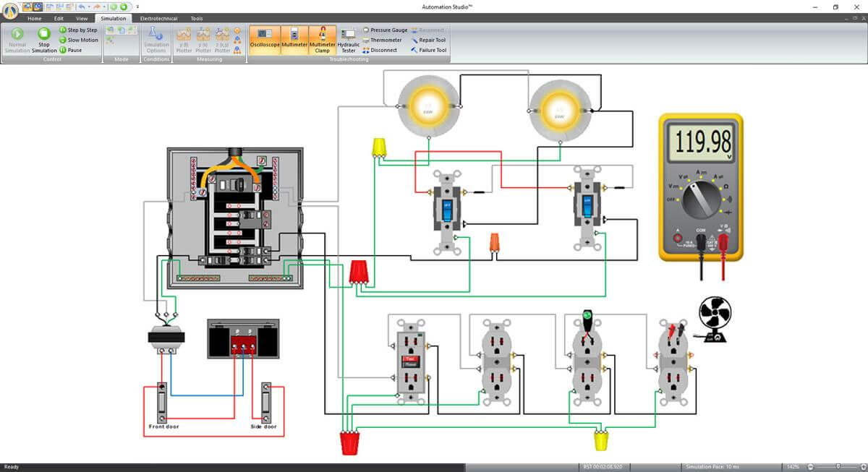Toggle off the Oscilloscope instrument
The height and width of the screenshot is (472, 868).
coord(265,39)
